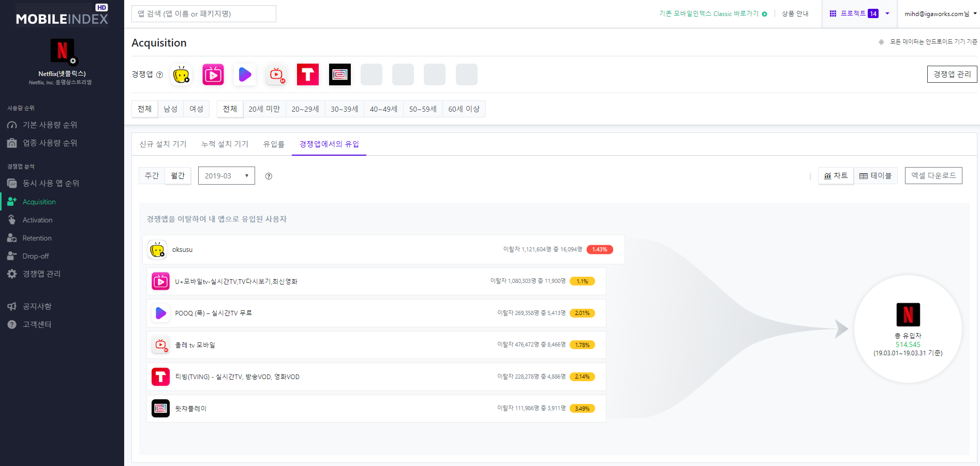Open the mihd@igaworks.com account menu

(x=940, y=14)
